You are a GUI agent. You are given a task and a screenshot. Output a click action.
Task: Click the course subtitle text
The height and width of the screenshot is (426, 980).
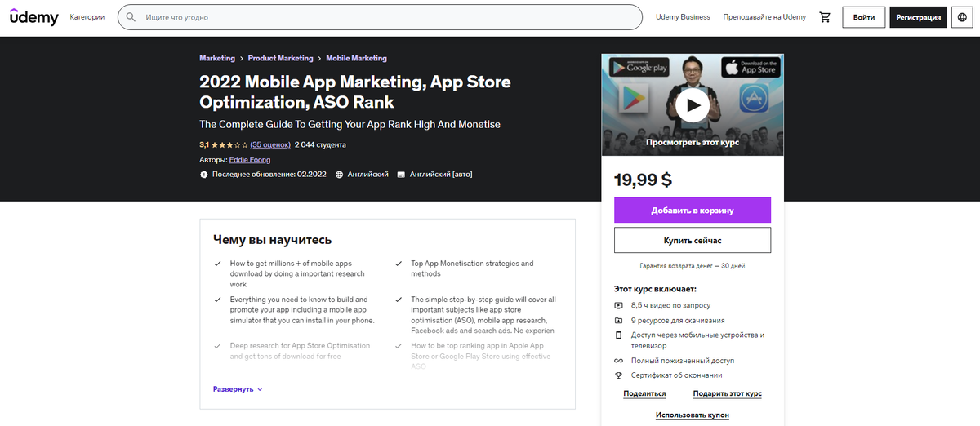coord(350,125)
